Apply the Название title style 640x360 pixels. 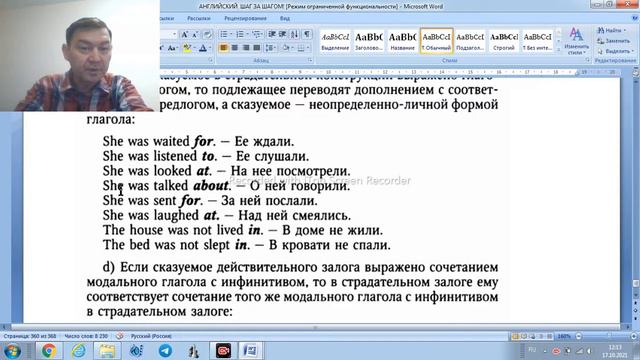pyautogui.click(x=402, y=41)
